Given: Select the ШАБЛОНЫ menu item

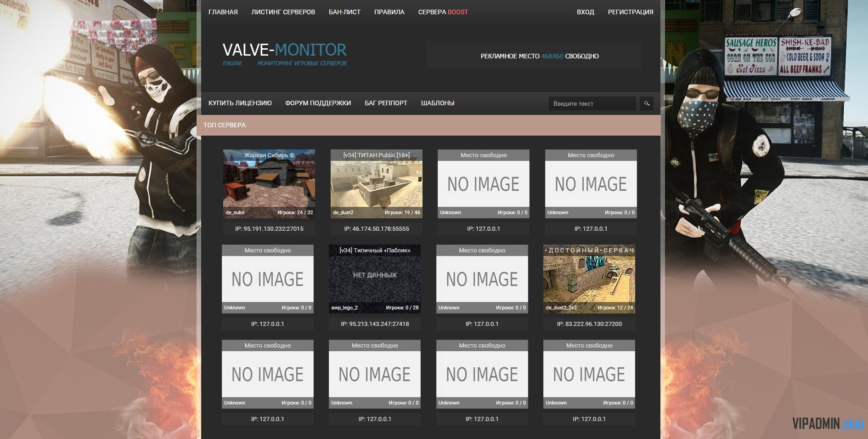Looking at the screenshot, I should click(x=437, y=103).
